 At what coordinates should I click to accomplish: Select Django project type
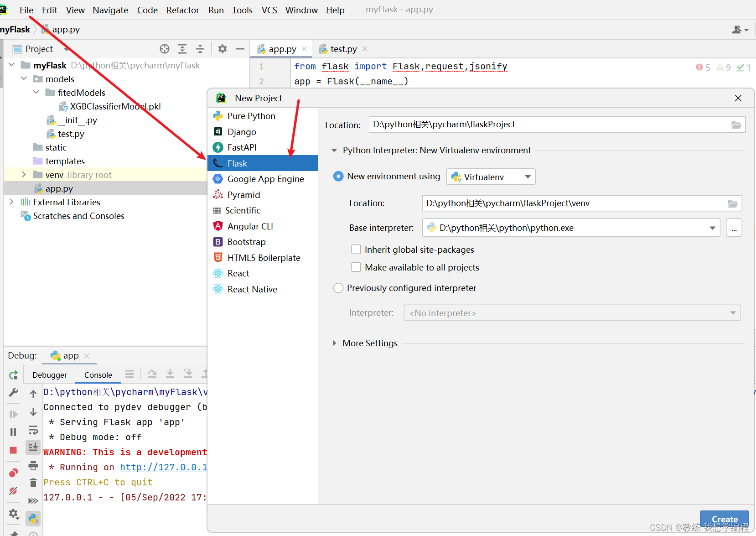coord(263,132)
